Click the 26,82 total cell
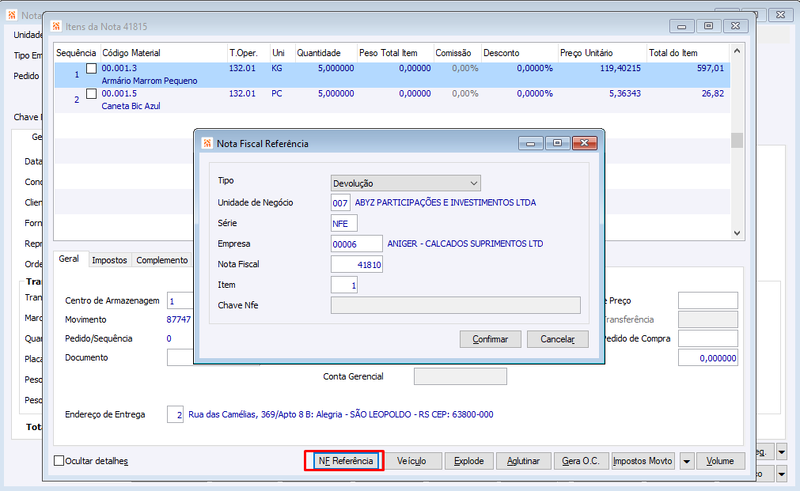 tap(713, 94)
